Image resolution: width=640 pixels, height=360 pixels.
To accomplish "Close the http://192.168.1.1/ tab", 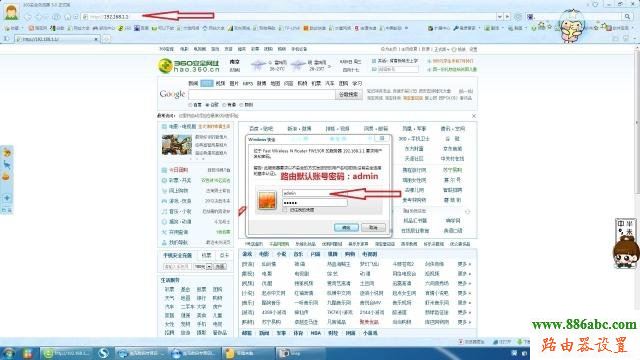I will coord(96,39).
